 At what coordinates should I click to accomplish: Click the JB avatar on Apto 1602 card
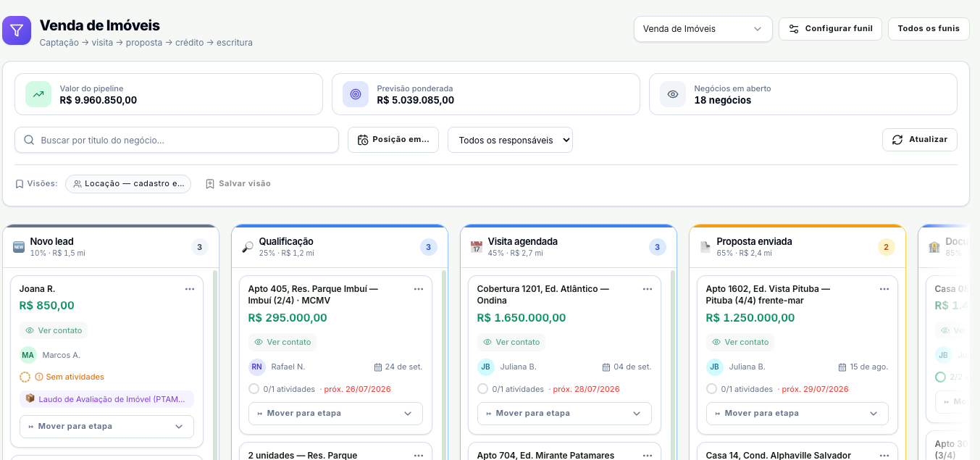[715, 367]
